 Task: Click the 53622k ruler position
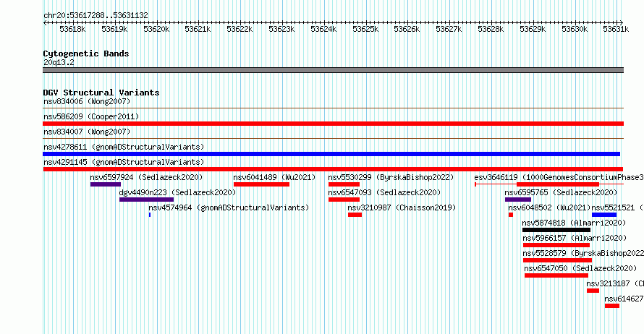[240, 29]
